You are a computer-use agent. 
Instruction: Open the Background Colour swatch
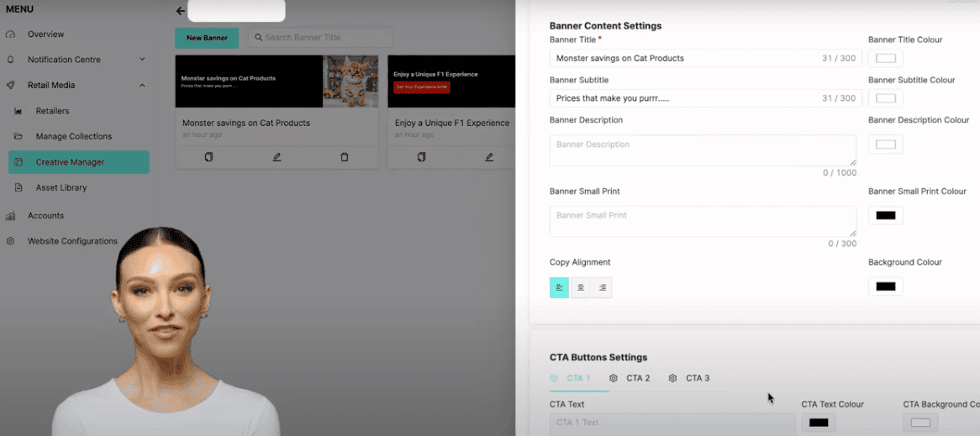(x=885, y=286)
